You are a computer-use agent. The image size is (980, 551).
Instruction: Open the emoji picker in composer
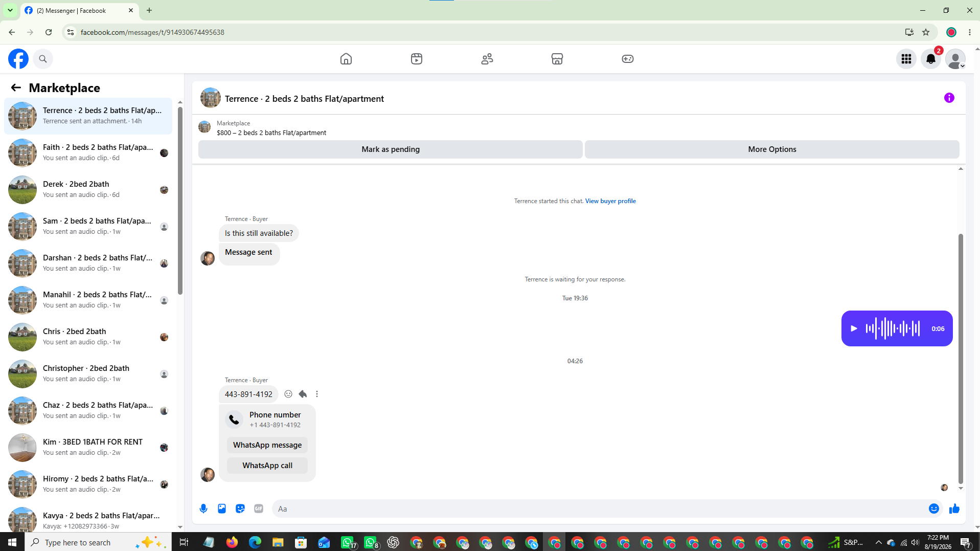tap(934, 509)
